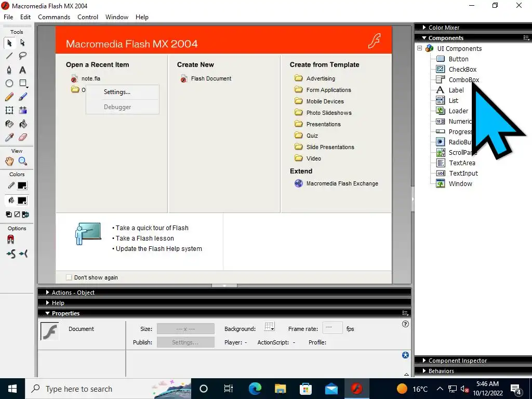Select the Selection arrow tool

9,43
